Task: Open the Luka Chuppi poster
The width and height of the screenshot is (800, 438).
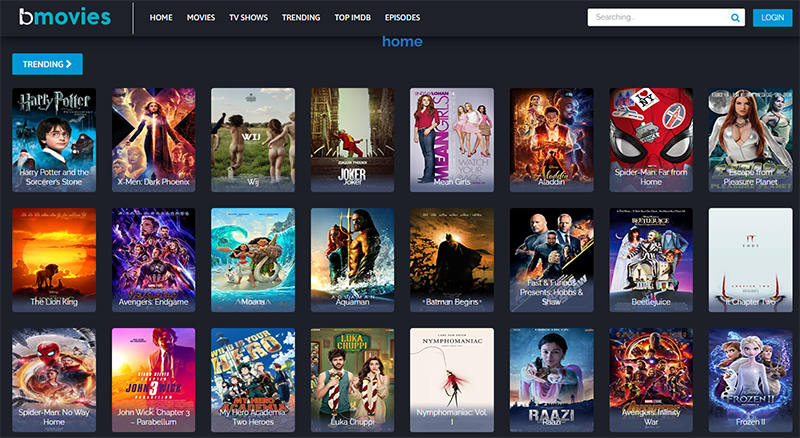Action: pos(353,380)
